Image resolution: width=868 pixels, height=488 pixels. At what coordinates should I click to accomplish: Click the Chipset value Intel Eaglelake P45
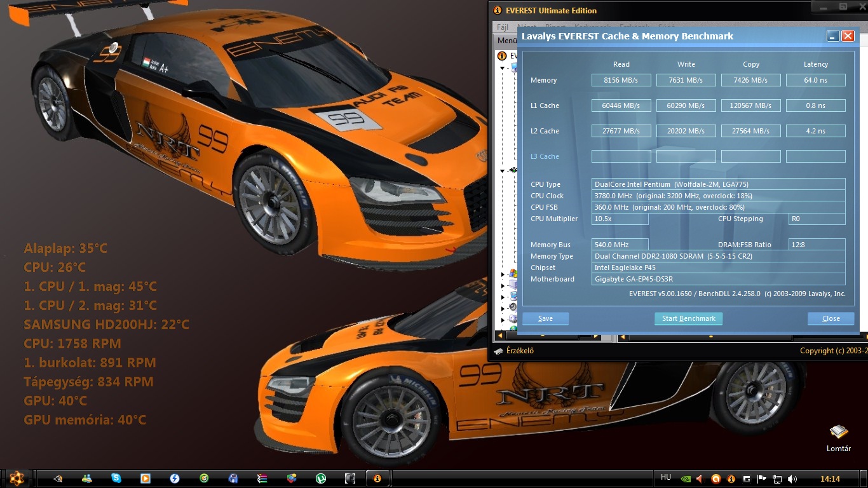point(719,268)
